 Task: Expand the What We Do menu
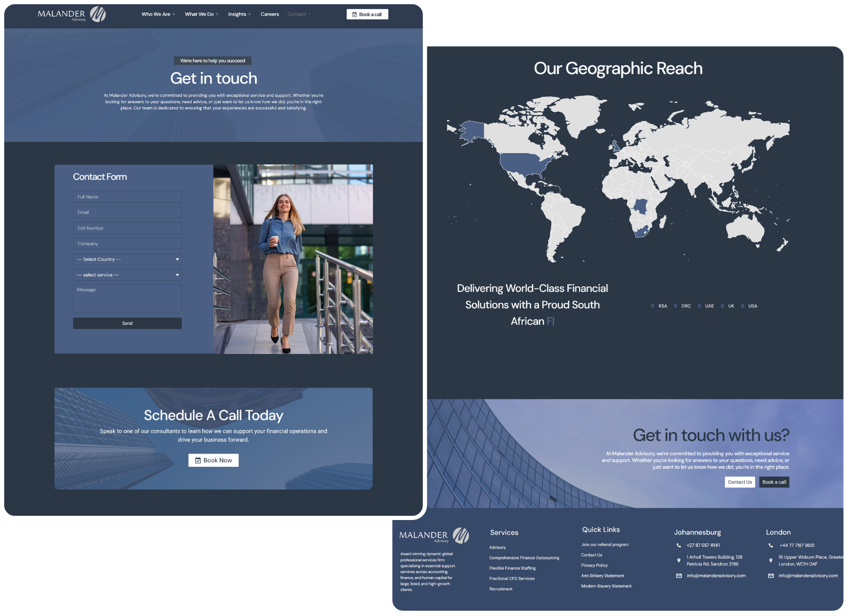tap(201, 14)
